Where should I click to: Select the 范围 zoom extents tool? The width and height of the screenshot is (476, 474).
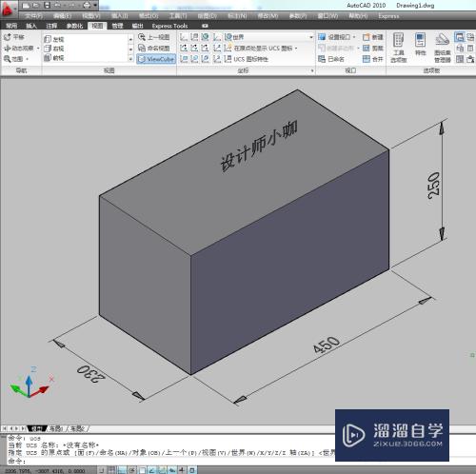coord(13,59)
